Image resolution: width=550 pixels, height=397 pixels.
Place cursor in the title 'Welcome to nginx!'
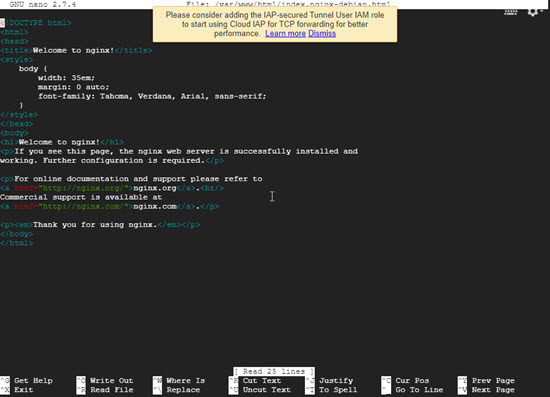73,51
